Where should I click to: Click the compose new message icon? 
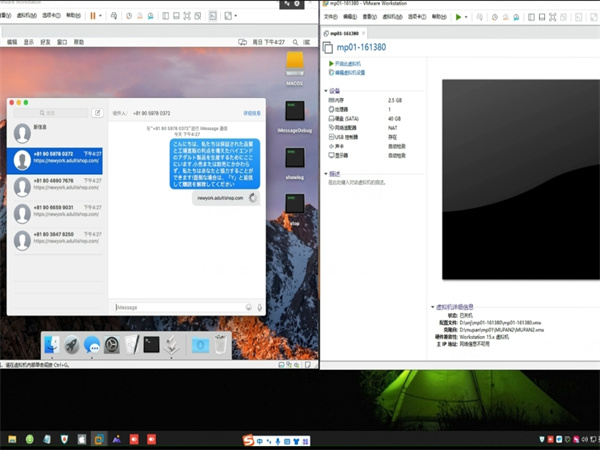(x=97, y=113)
